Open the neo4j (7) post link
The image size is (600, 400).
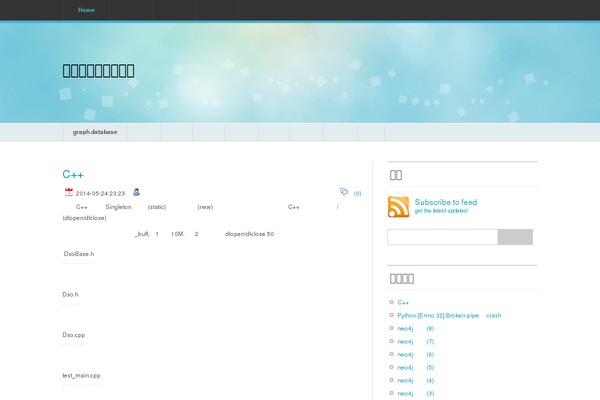click(416, 341)
